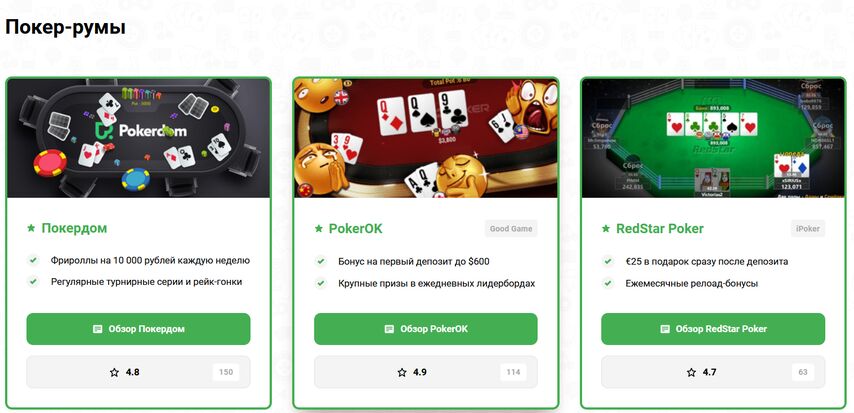Click checkmark beside Ежемесячные релоад-бонусы
854x413 pixels.
608,283
